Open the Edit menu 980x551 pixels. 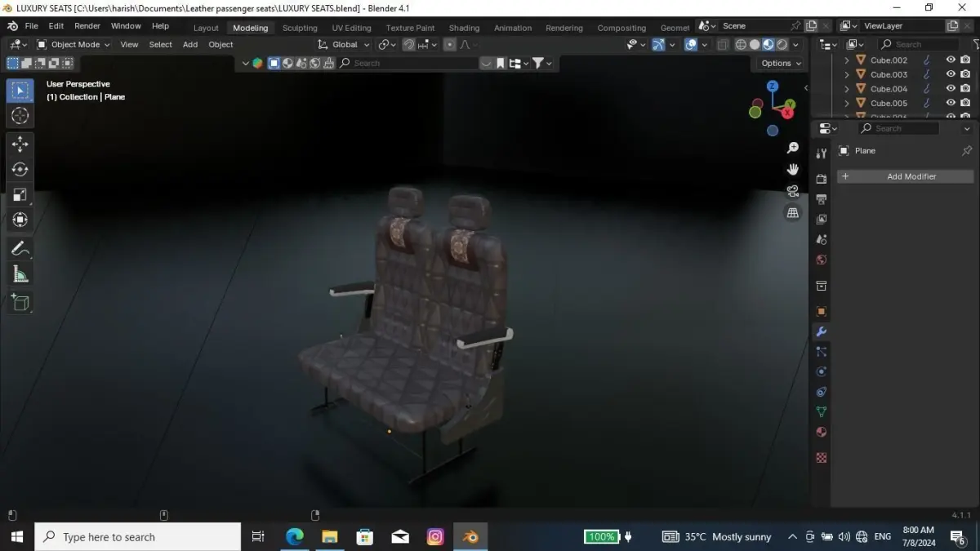[56, 26]
